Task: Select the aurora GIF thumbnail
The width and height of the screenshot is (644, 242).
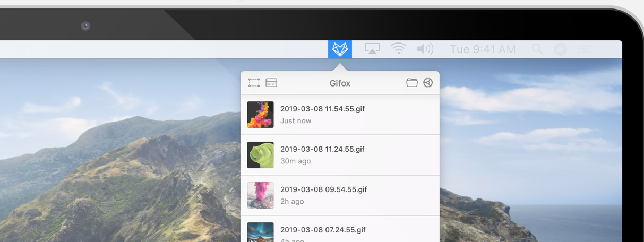Action: click(x=261, y=232)
